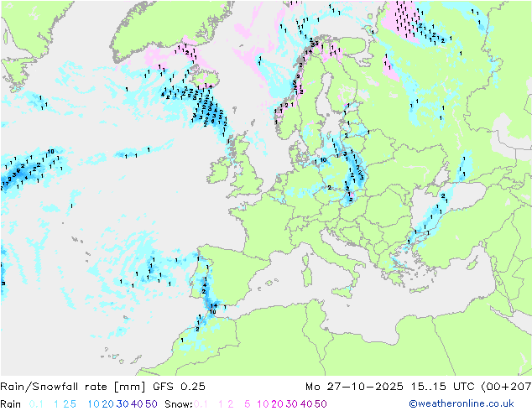Click the 'Rain' legend label
The height and width of the screenshot is (411, 532).
[11, 404]
